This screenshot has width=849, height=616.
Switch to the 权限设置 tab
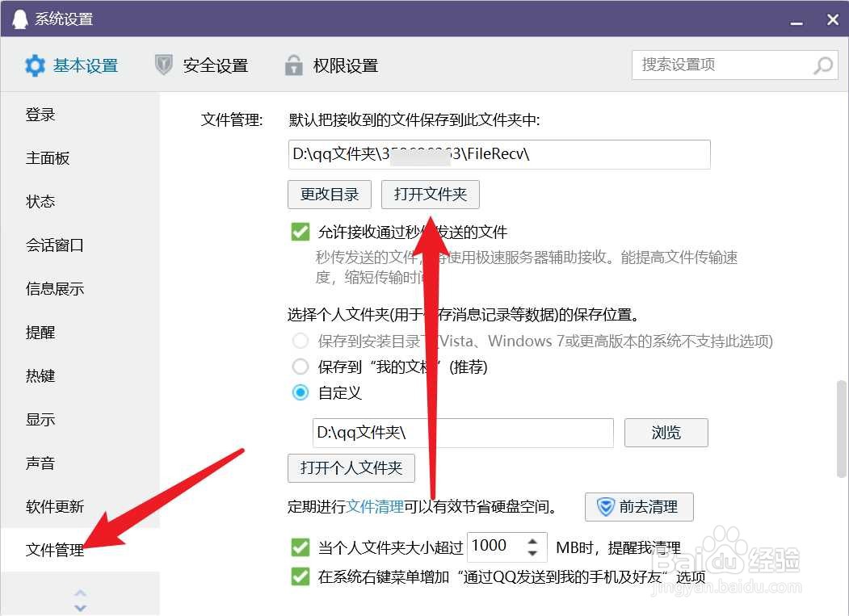click(331, 65)
